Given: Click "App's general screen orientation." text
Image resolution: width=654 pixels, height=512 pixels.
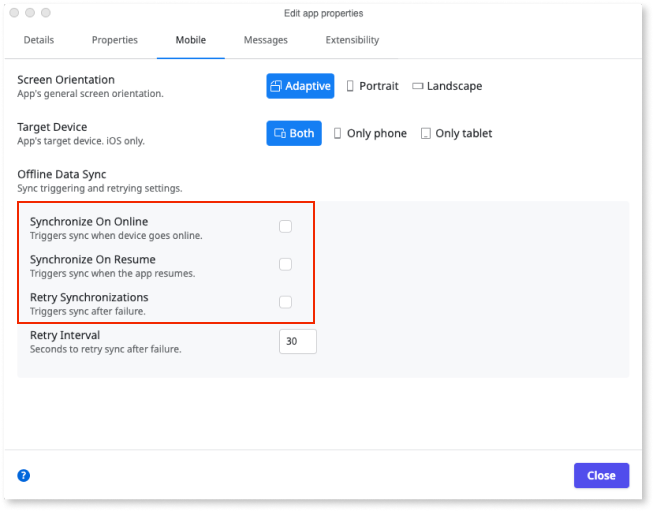Looking at the screenshot, I should pos(91,93).
